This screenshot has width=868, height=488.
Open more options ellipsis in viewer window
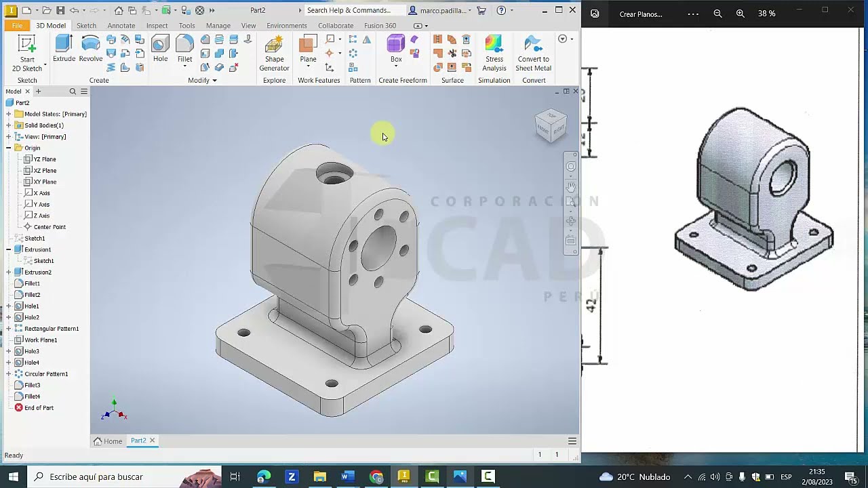[x=693, y=14]
